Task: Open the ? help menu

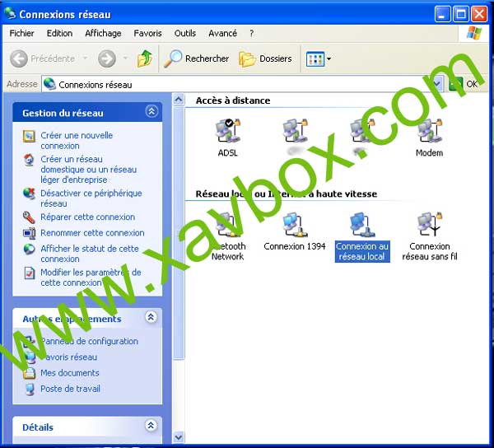Action: (251, 33)
